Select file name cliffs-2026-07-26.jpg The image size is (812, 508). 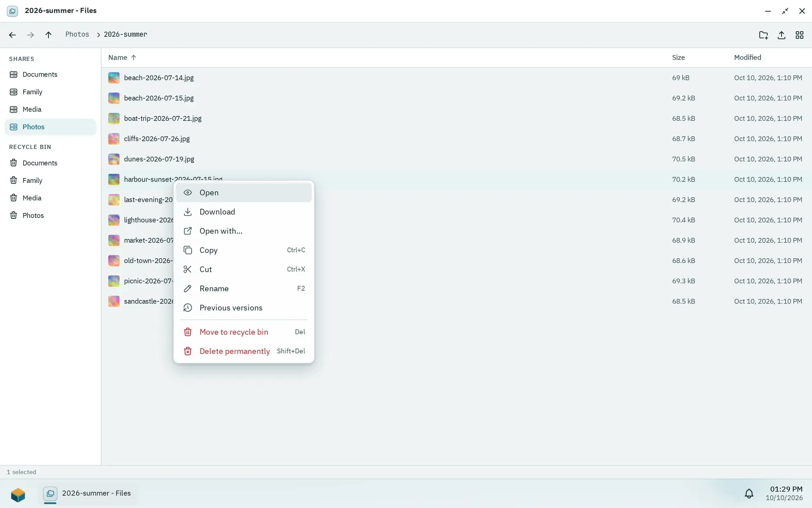pyautogui.click(x=156, y=139)
